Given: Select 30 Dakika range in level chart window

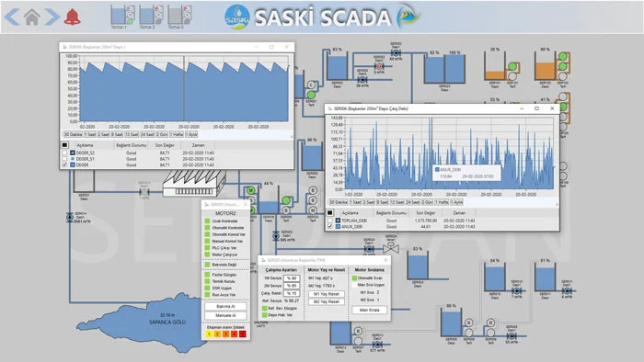Looking at the screenshot, I should click(73, 134).
